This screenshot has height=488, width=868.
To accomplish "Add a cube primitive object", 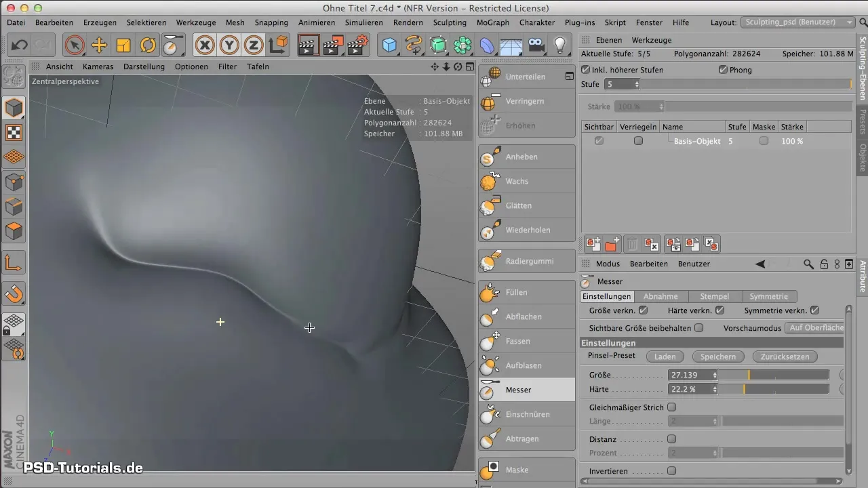I will point(389,46).
